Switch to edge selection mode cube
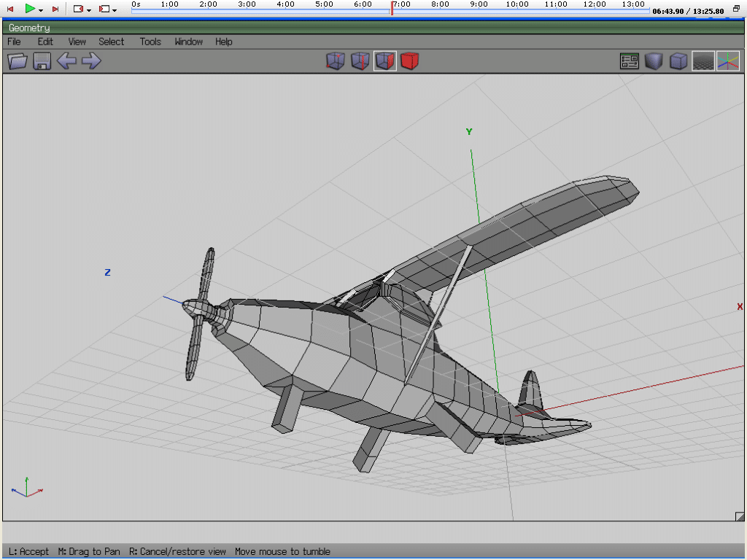Screen dimensions: 747x560 tap(360, 61)
